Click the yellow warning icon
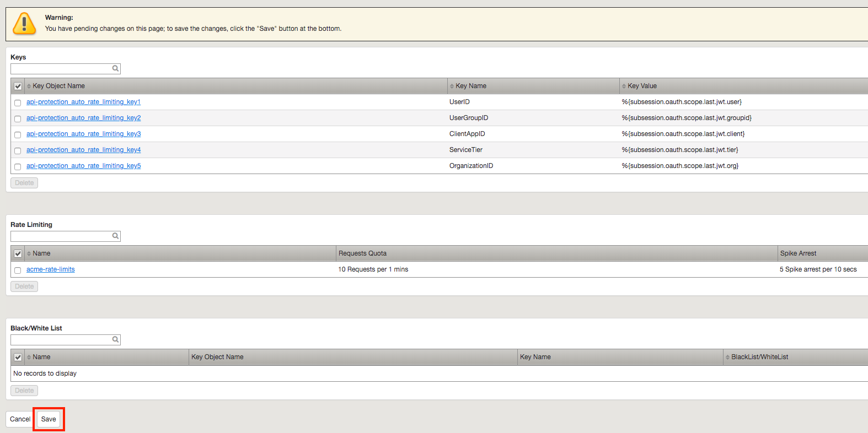The width and height of the screenshot is (868, 433). pyautogui.click(x=24, y=24)
